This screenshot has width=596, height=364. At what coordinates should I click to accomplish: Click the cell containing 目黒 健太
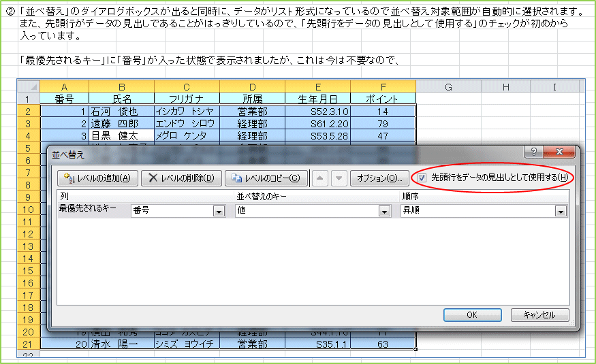(122, 135)
